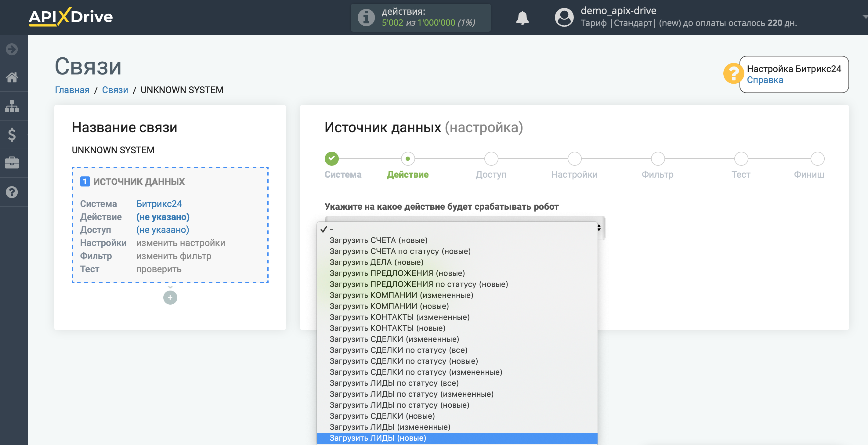Image resolution: width=868 pixels, height=445 pixels.
Task: Open help question icon in sidebar
Action: pyautogui.click(x=12, y=192)
